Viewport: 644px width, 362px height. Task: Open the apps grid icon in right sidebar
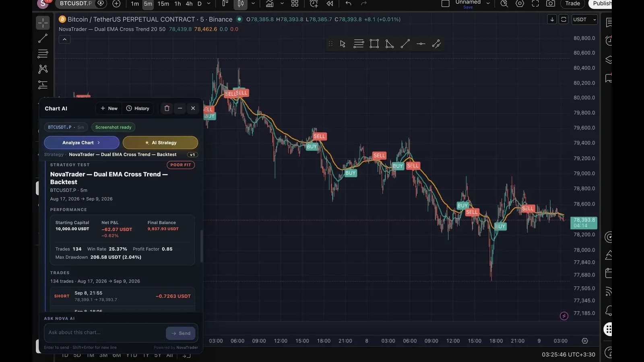(608, 329)
